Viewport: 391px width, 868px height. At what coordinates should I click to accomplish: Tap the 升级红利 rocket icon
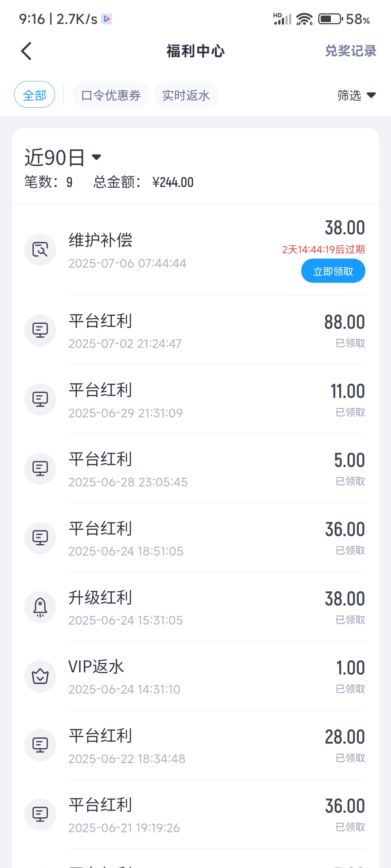tap(40, 607)
